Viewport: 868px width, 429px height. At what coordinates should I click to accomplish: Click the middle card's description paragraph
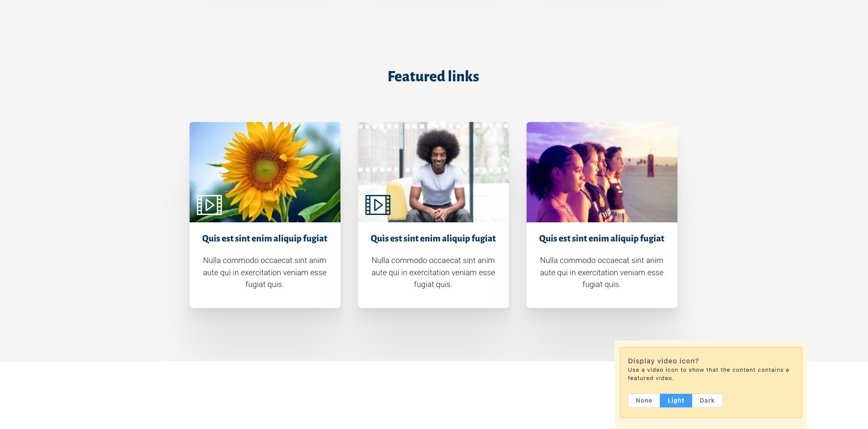coord(433,272)
